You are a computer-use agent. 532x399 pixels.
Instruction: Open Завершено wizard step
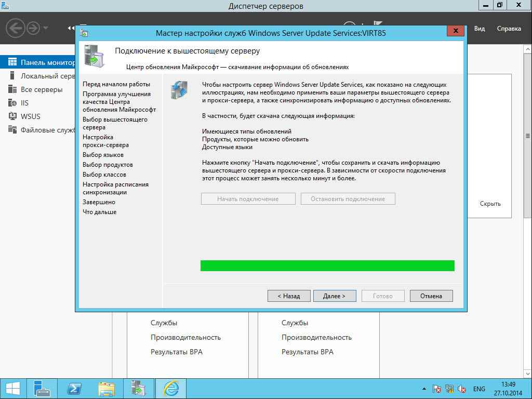[x=99, y=202]
